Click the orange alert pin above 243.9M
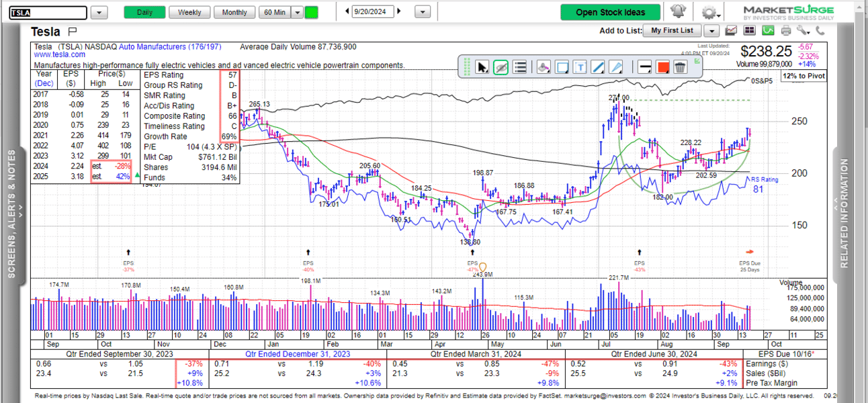The image size is (868, 403). tap(482, 267)
